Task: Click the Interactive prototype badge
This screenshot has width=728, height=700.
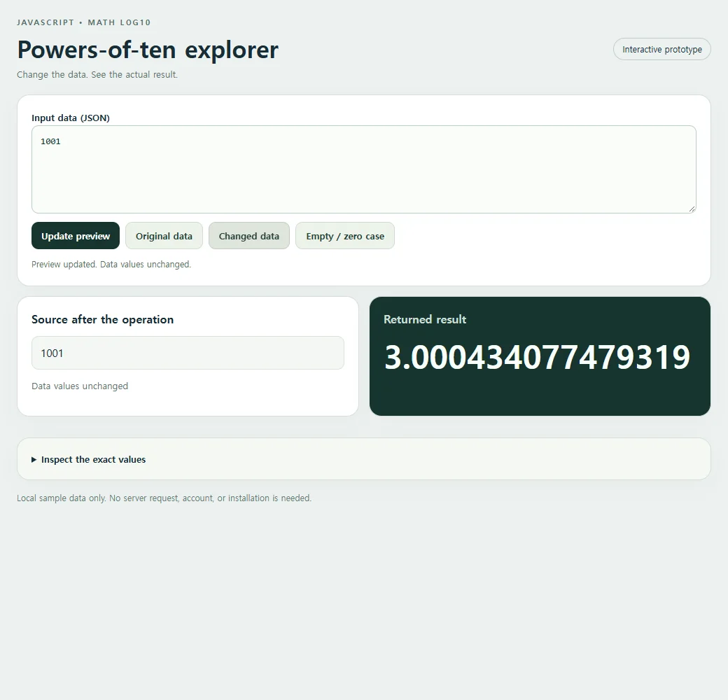Action: 661,49
